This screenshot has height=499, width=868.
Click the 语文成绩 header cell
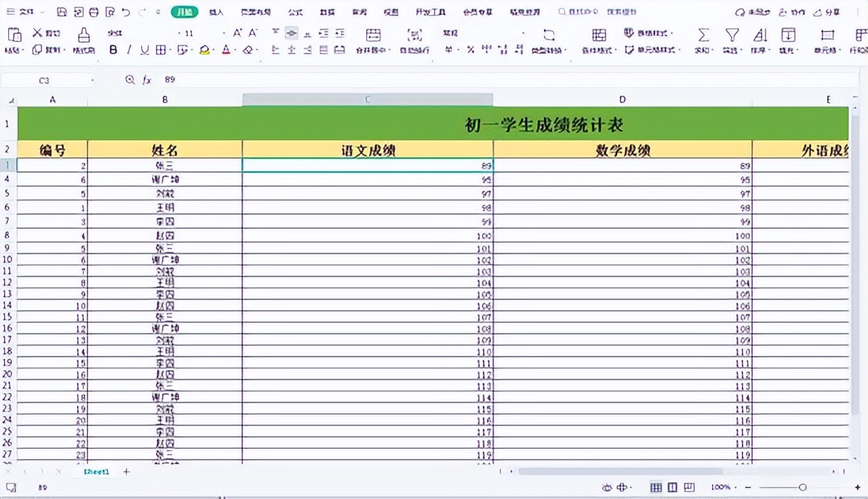coord(368,150)
